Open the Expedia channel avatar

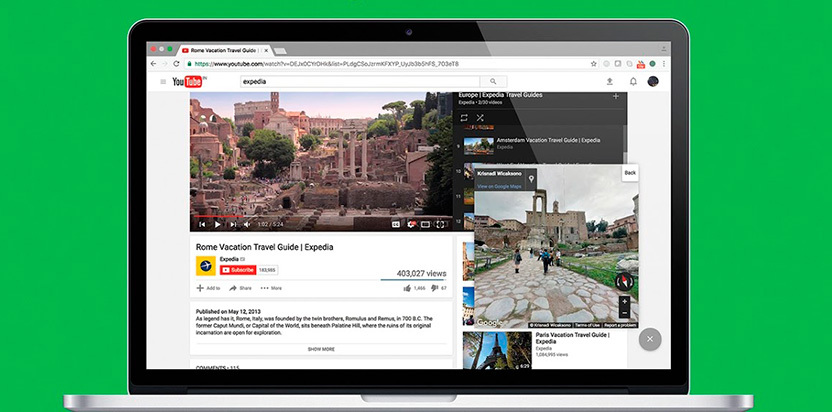(206, 265)
